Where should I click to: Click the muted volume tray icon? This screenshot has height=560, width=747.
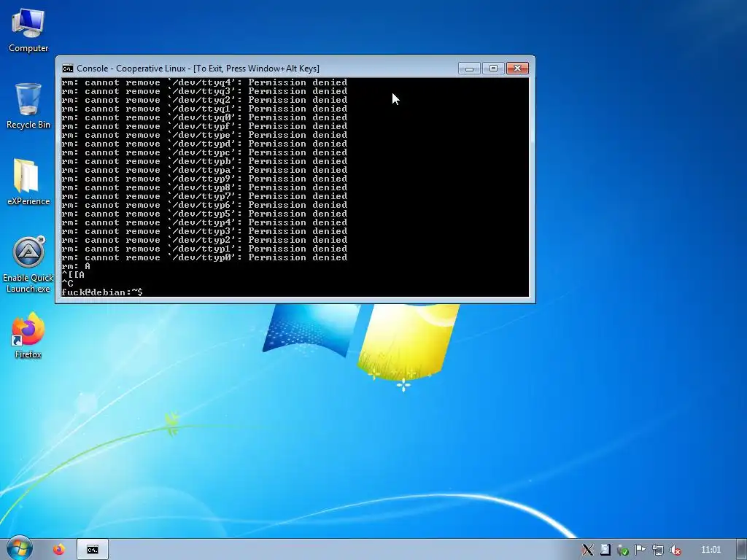(675, 550)
